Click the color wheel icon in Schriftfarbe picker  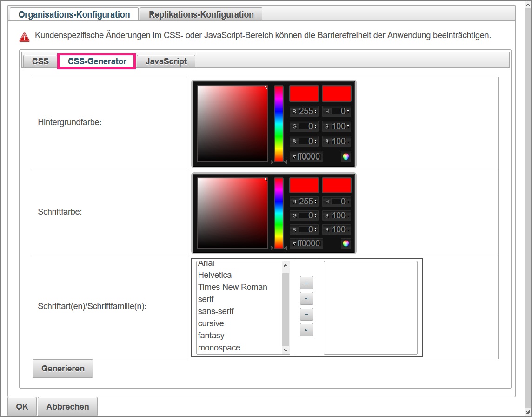point(346,243)
